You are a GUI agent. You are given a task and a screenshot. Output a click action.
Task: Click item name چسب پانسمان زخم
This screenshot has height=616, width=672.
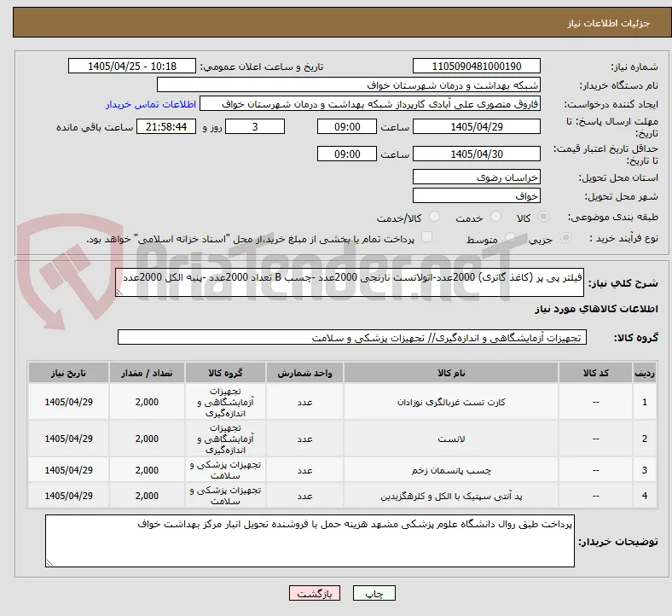[451, 470]
